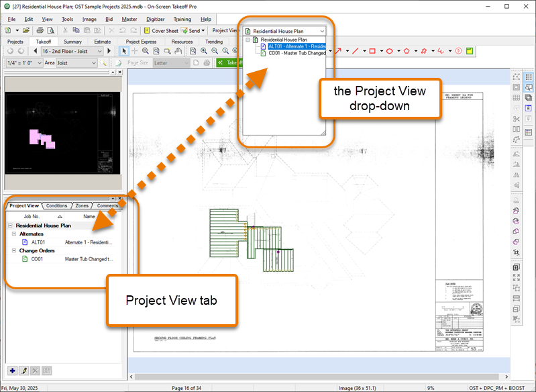Collapse the Residential House Plan tree node
Screen dimensions: 536x392
(10, 226)
